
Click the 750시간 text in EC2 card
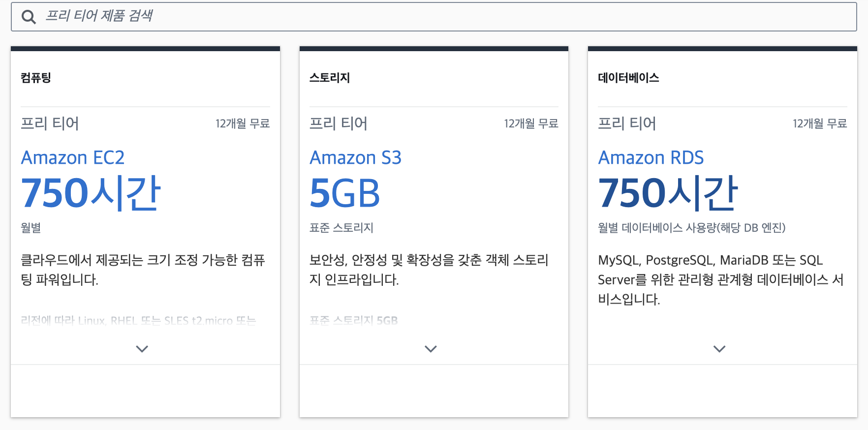(x=91, y=193)
